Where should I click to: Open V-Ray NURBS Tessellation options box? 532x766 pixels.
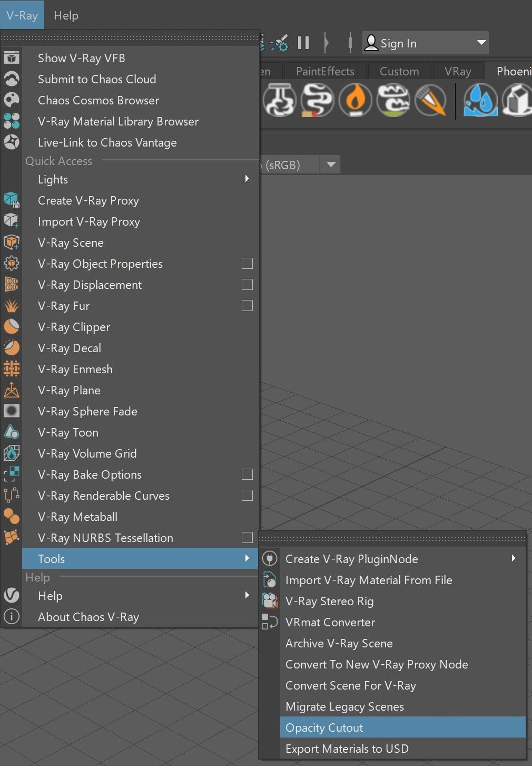pyautogui.click(x=247, y=537)
